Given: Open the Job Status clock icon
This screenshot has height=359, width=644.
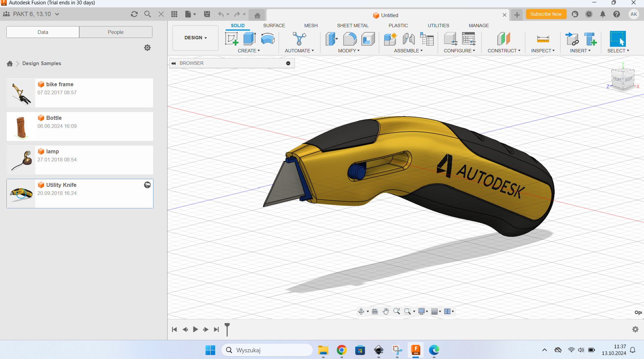Looking at the screenshot, I should point(589,14).
